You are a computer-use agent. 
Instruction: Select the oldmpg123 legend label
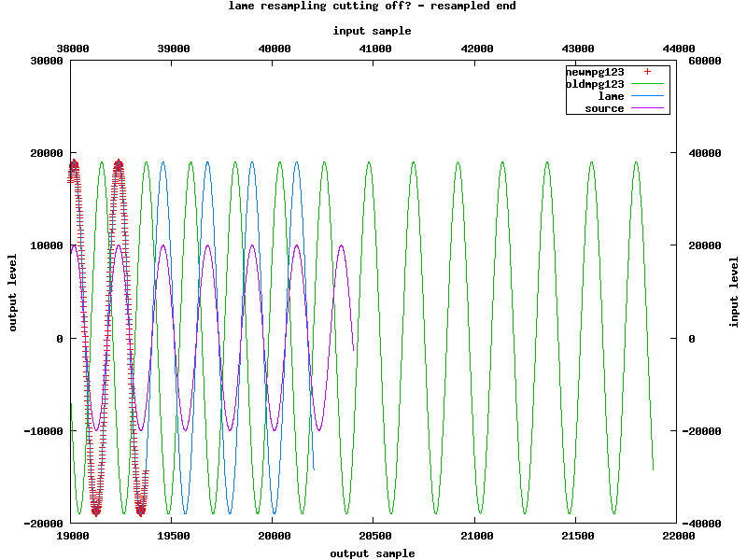595,84
